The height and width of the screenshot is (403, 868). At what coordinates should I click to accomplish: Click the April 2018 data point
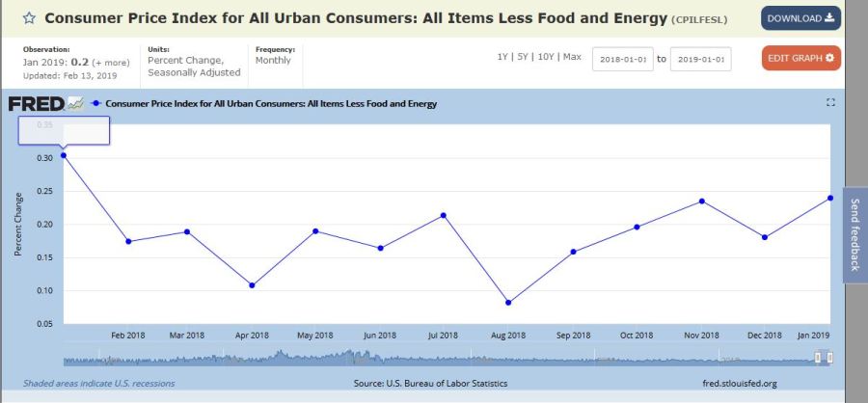(252, 285)
